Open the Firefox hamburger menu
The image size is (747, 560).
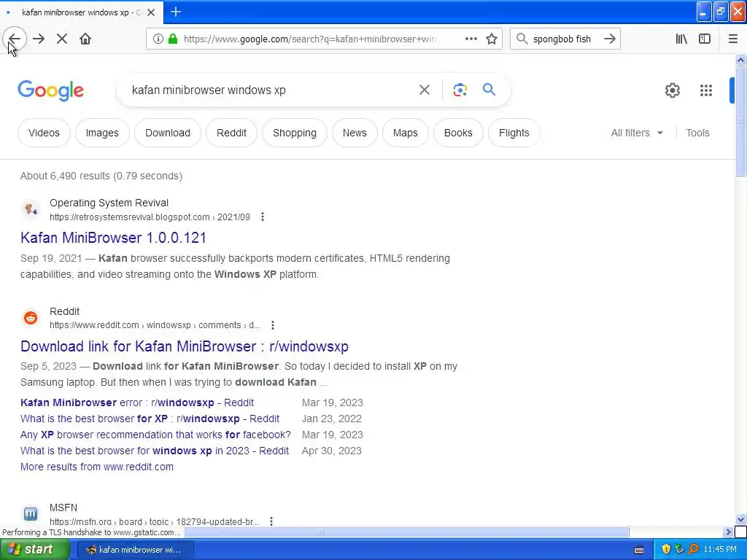[x=733, y=39]
